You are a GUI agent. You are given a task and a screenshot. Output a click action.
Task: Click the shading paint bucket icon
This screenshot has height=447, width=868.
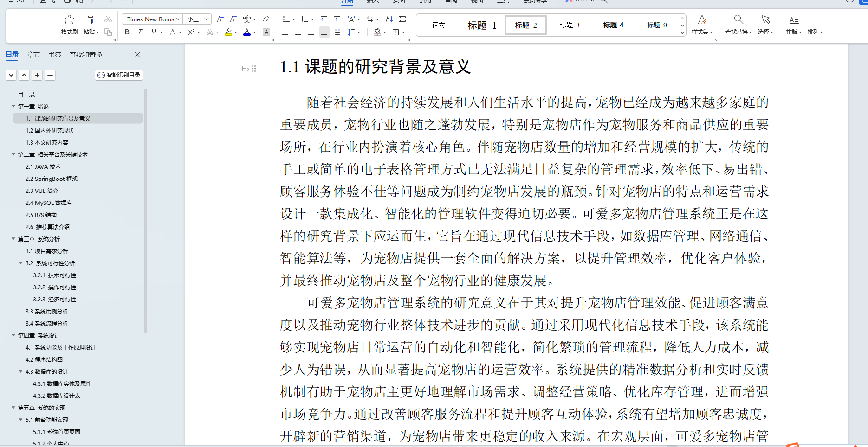tap(377, 32)
